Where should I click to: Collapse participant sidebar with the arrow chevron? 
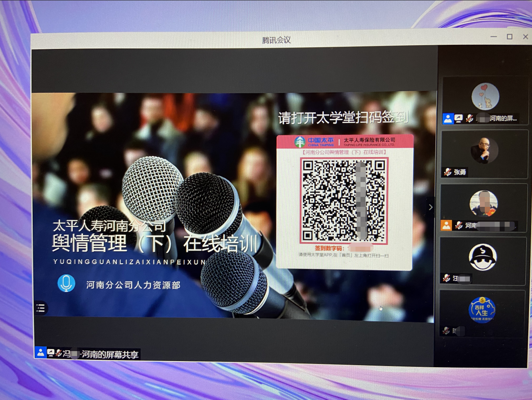(x=430, y=207)
